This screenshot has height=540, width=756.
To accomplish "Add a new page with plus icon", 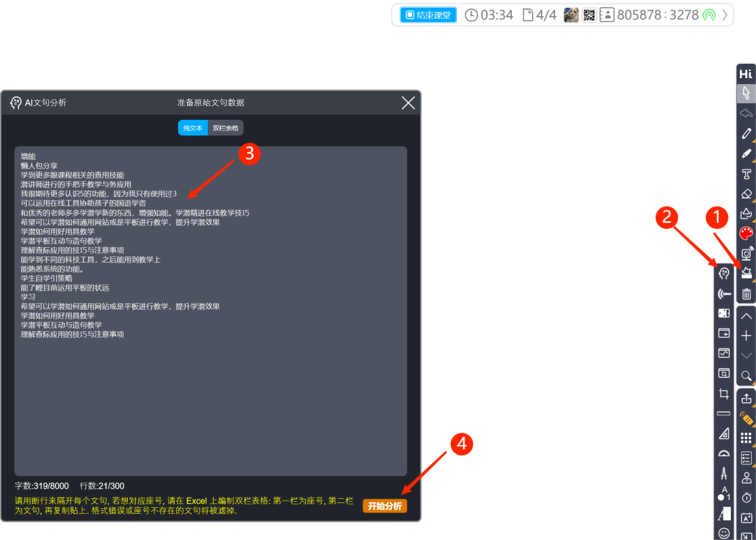I will tap(746, 336).
